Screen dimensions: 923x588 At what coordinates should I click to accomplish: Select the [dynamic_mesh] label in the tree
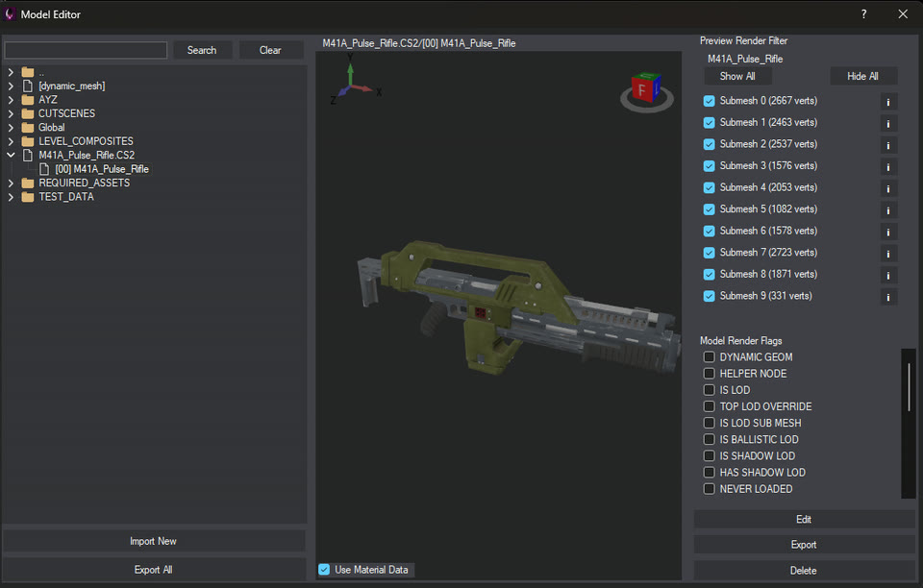pos(72,86)
